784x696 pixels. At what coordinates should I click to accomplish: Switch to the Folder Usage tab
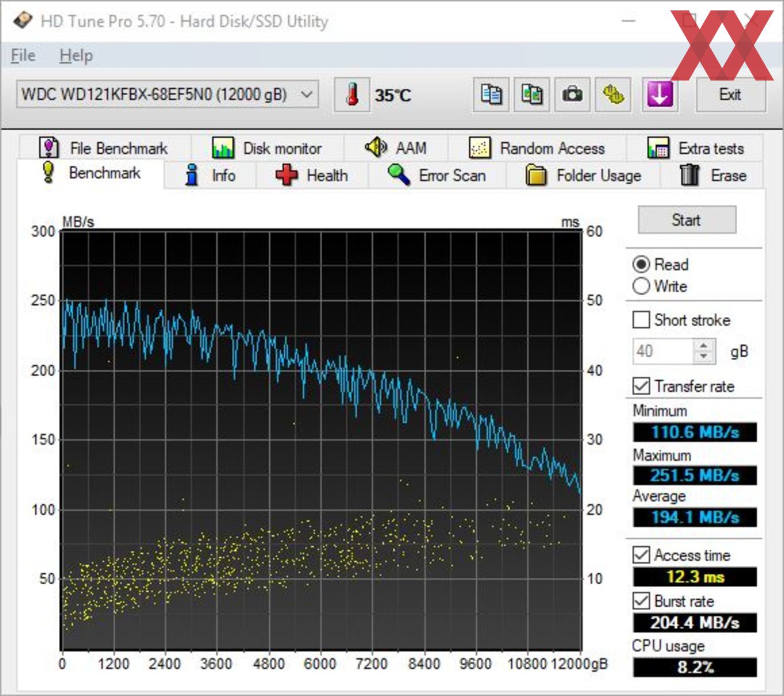coord(583,175)
